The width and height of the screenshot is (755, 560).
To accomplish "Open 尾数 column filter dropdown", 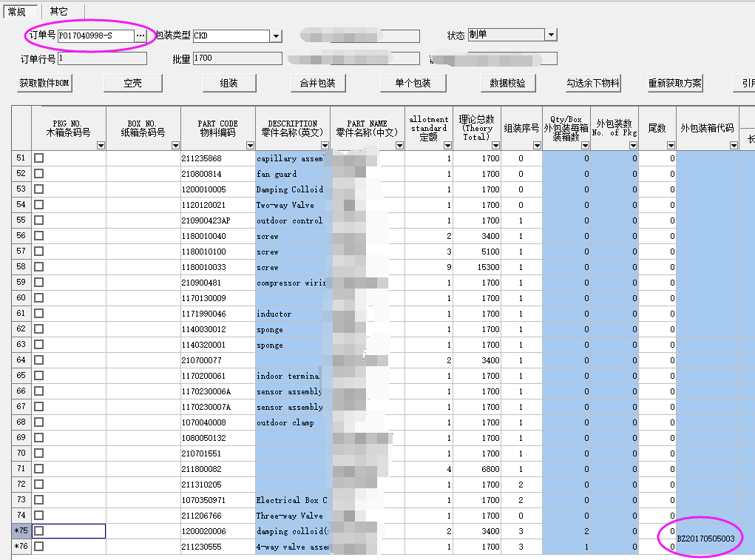I will [671, 146].
